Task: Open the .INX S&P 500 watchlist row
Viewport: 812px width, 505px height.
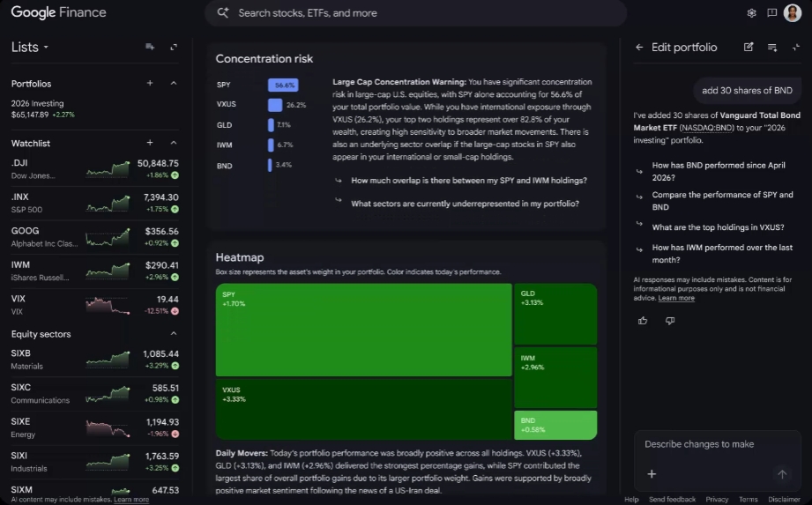Action: click(x=94, y=203)
